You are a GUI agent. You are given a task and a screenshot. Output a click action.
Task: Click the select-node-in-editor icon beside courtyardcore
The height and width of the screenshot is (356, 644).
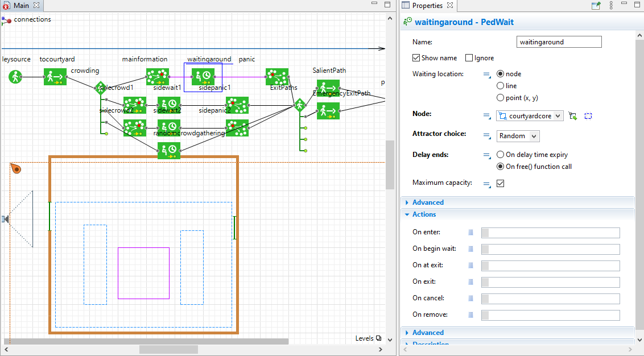coord(572,116)
